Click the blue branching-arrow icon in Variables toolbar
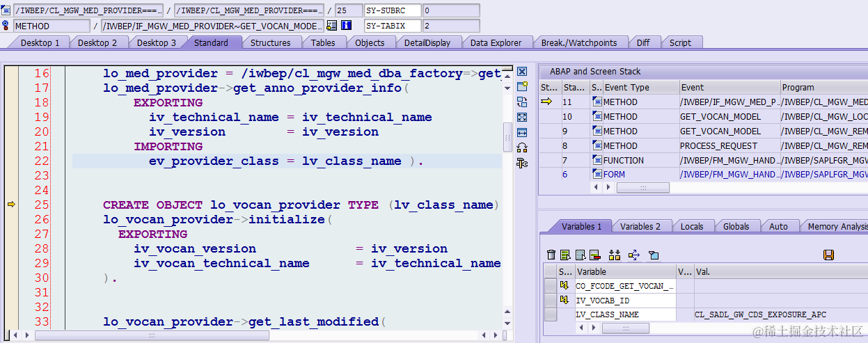Viewport: 868px width, 343px height. [x=633, y=255]
